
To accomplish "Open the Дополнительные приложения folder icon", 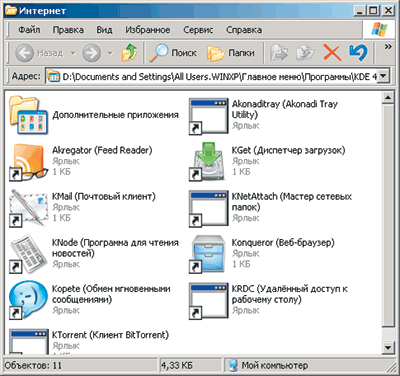I will (x=29, y=115).
